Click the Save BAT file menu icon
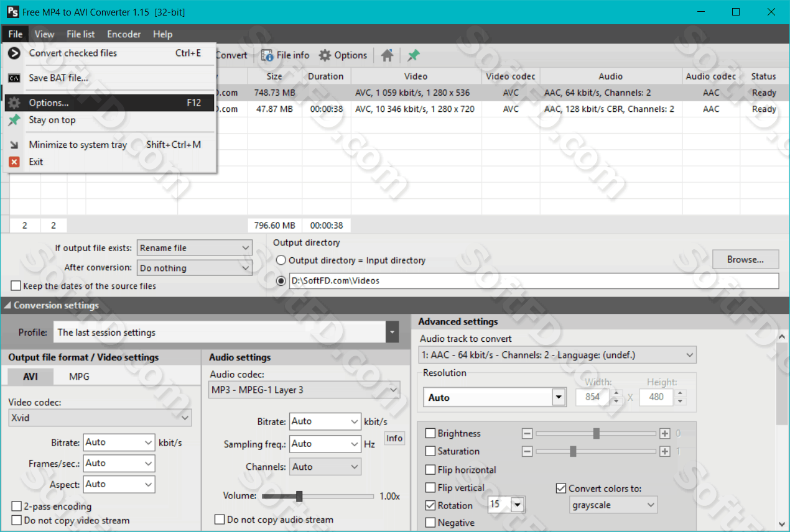790x532 pixels. (14, 78)
